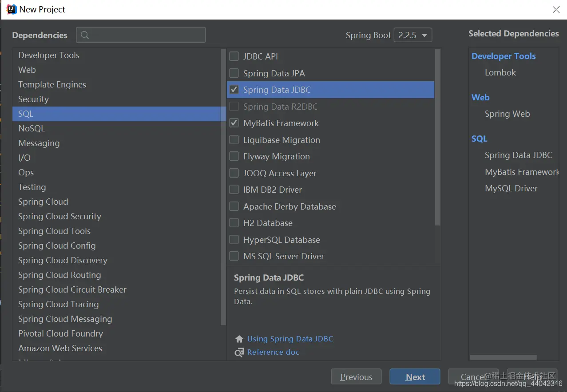
Task: Click the search magnifier icon
Action: pos(85,35)
